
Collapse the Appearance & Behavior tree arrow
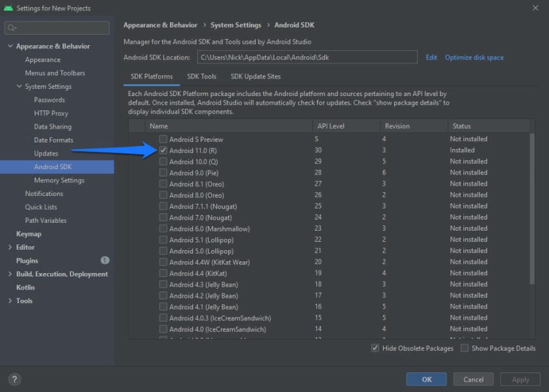[x=10, y=46]
